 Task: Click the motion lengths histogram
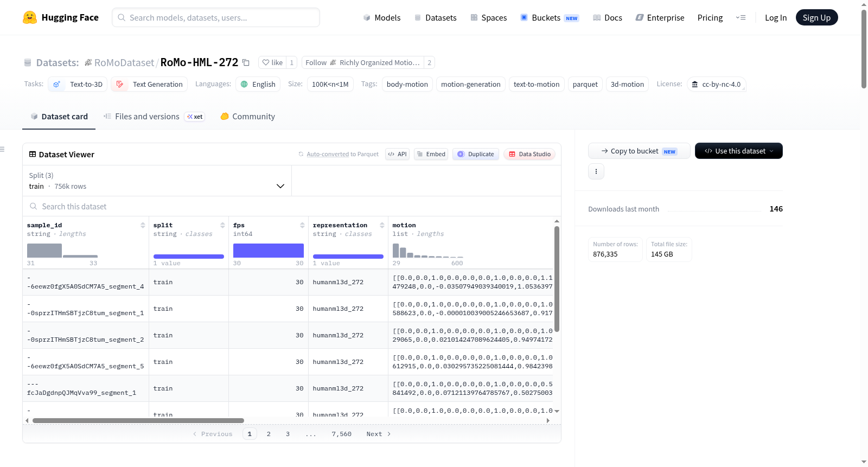pyautogui.click(x=428, y=251)
